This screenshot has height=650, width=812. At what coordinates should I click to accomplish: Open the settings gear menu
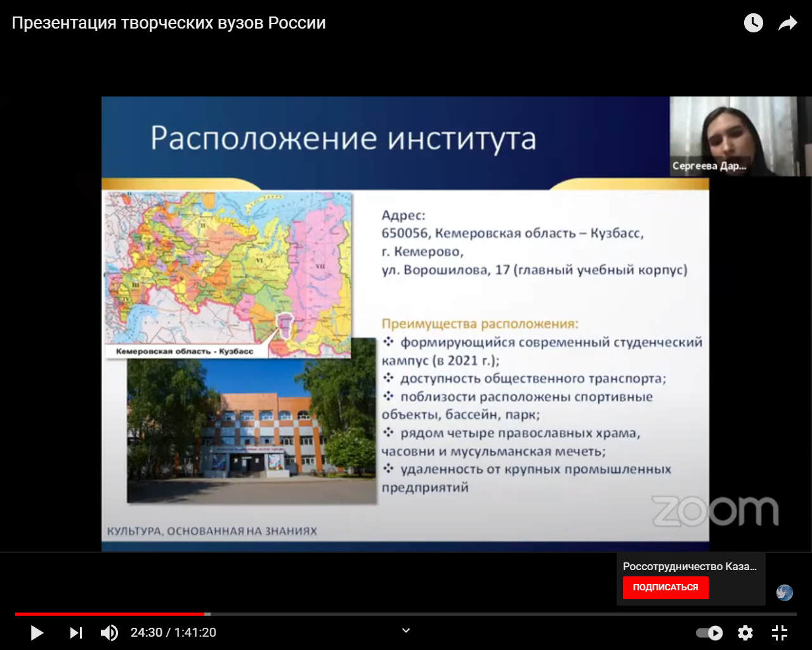[745, 633]
